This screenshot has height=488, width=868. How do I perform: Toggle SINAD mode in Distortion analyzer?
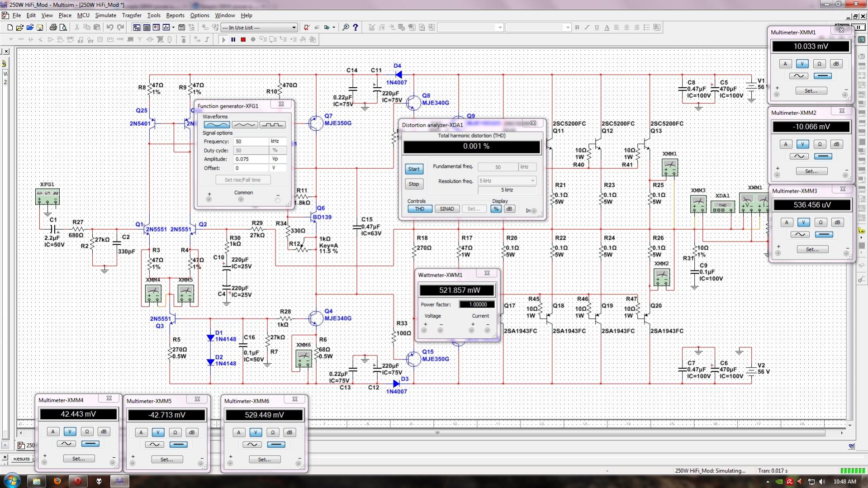447,209
